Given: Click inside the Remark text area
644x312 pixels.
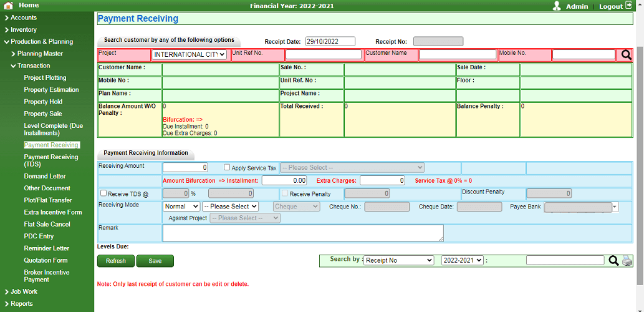Looking at the screenshot, I should (x=303, y=233).
